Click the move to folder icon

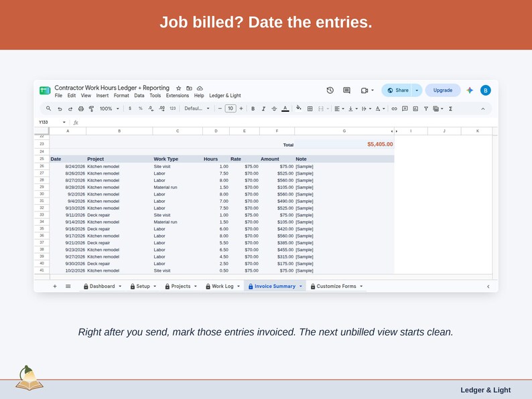(x=190, y=88)
